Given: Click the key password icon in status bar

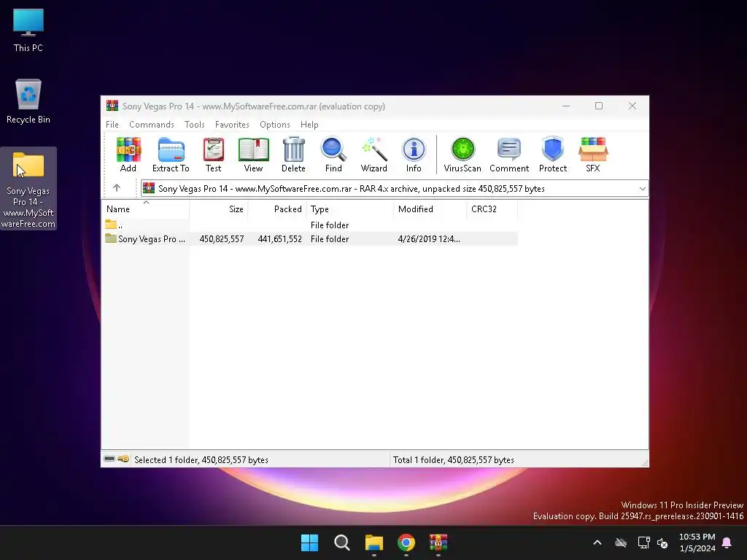Looking at the screenshot, I should point(123,459).
